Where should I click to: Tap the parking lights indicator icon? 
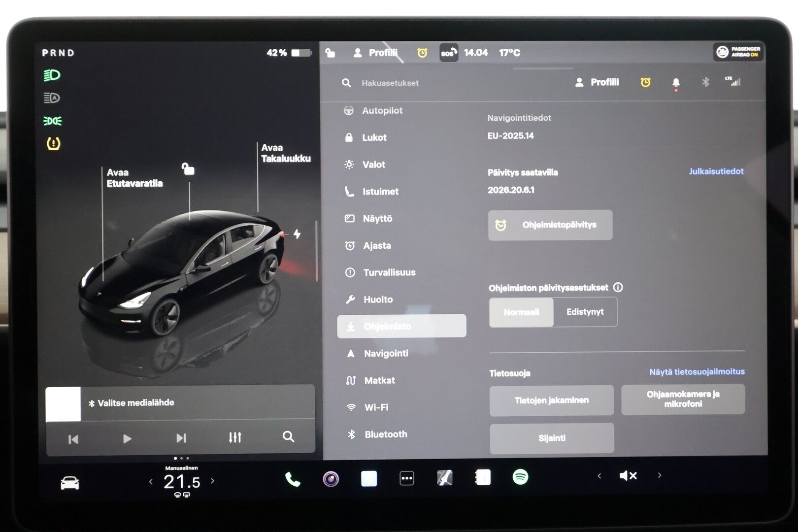[x=52, y=121]
